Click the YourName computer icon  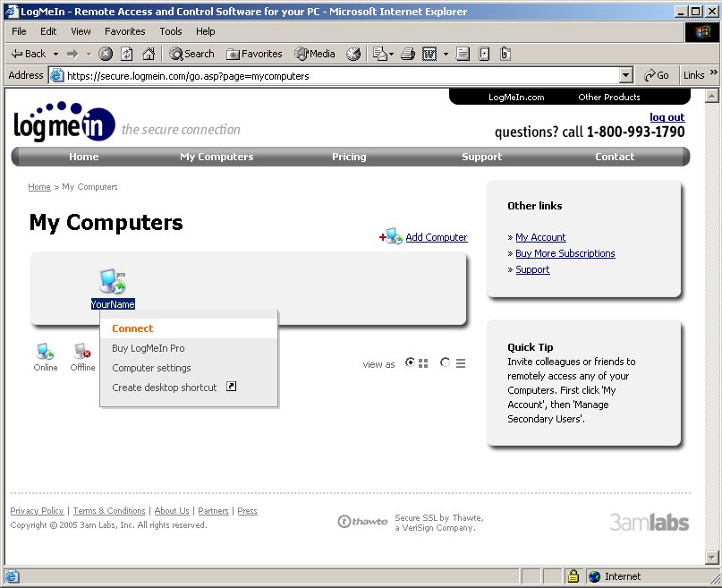(x=113, y=281)
